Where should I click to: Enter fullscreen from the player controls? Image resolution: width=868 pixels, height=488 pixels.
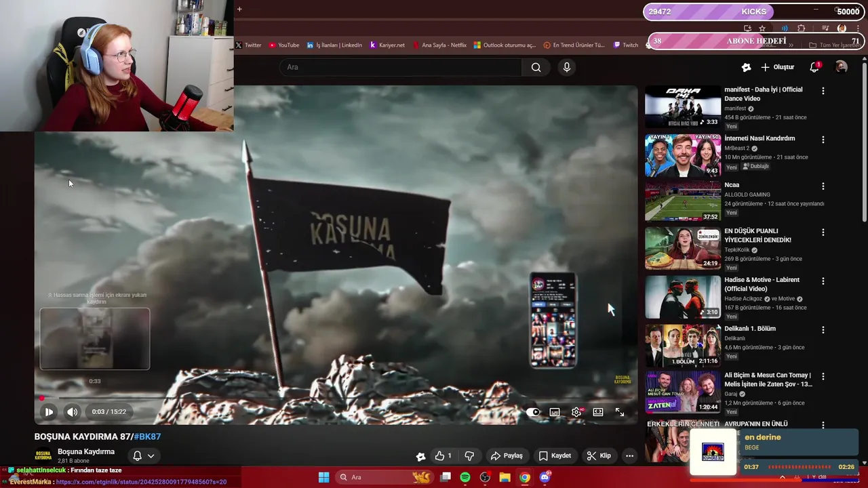pyautogui.click(x=620, y=412)
